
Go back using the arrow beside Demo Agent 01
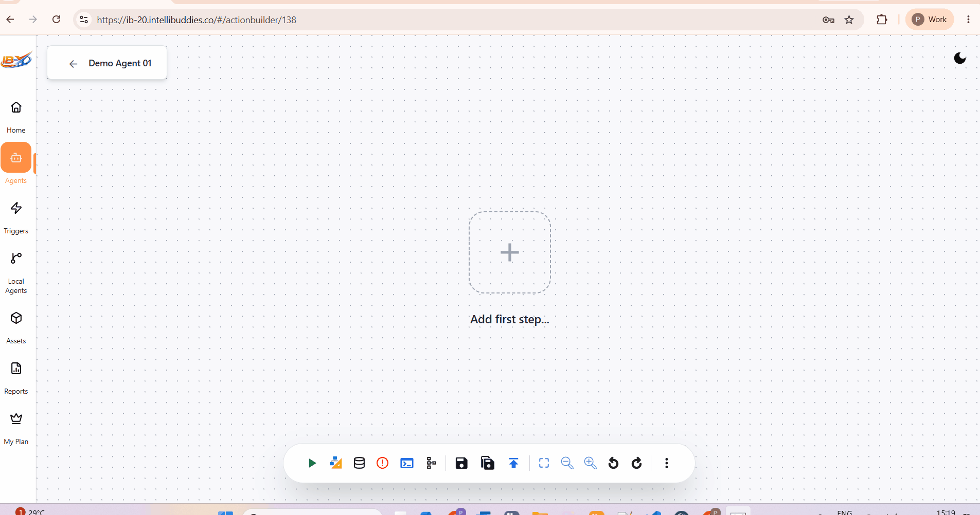73,64
